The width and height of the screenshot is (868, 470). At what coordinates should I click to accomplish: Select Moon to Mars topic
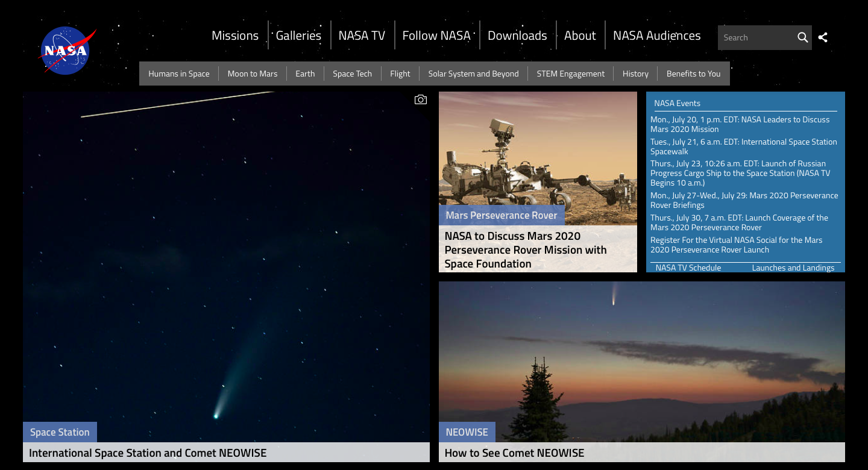[253, 74]
